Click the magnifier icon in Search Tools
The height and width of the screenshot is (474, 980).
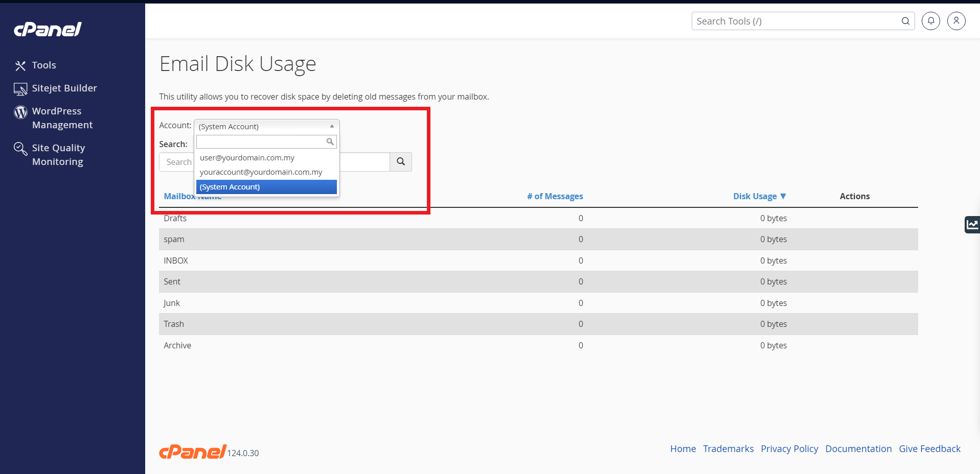(x=905, y=21)
